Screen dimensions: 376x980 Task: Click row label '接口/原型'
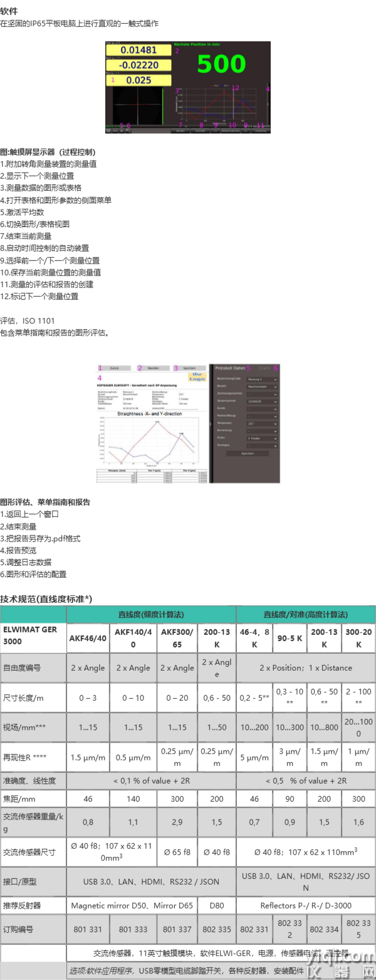coord(33,881)
